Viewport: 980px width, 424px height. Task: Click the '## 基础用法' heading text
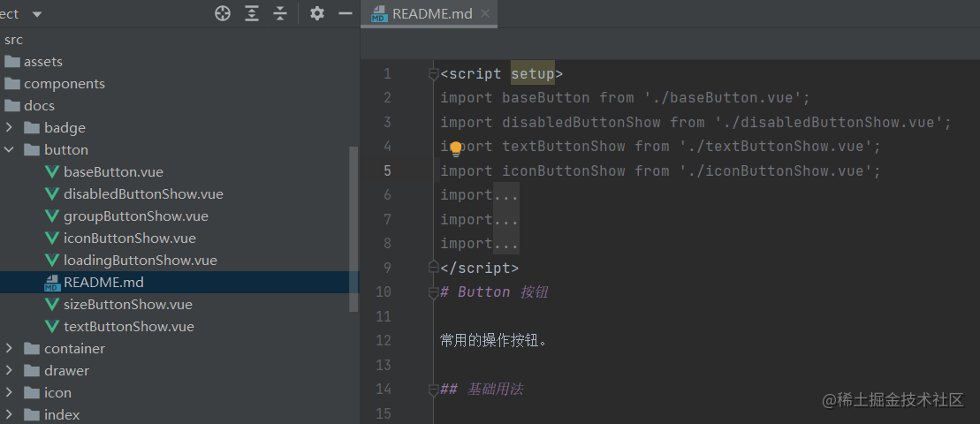[482, 390]
